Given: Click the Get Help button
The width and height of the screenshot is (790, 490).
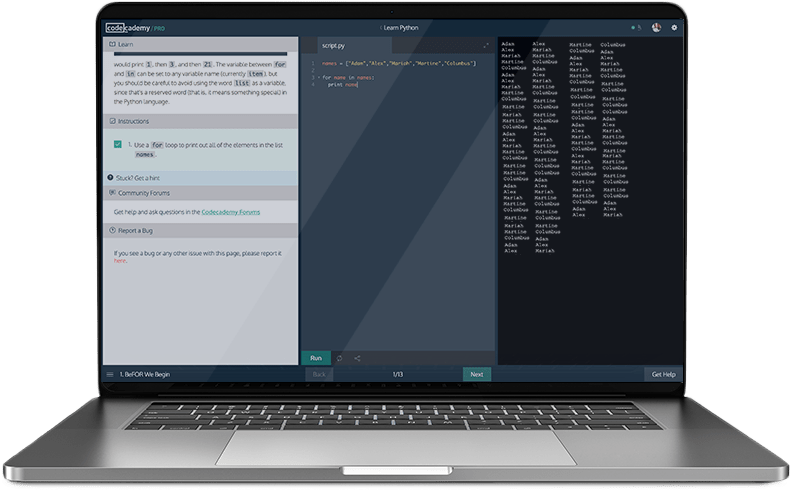Looking at the screenshot, I should 663,375.
